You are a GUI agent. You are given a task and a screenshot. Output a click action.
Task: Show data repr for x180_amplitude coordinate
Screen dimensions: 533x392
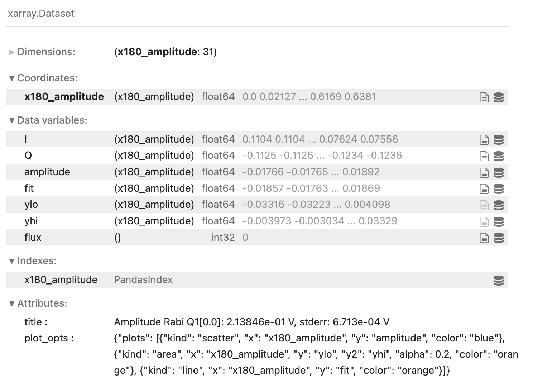point(499,97)
